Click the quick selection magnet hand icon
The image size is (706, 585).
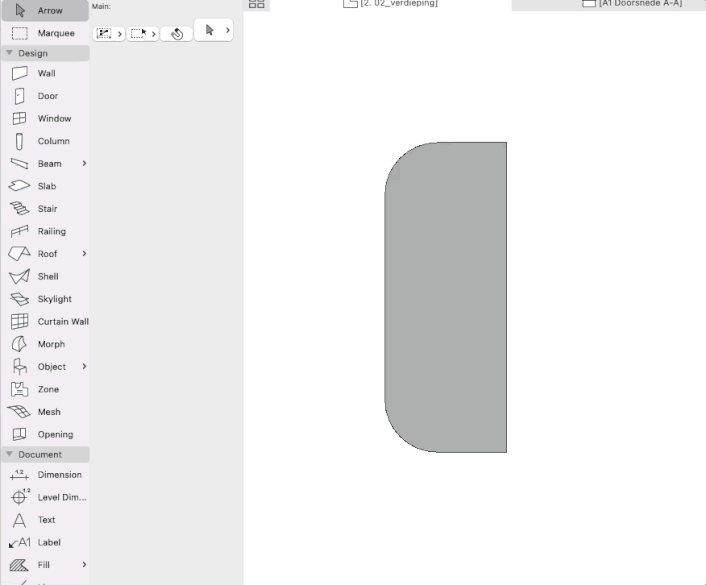coord(177,34)
